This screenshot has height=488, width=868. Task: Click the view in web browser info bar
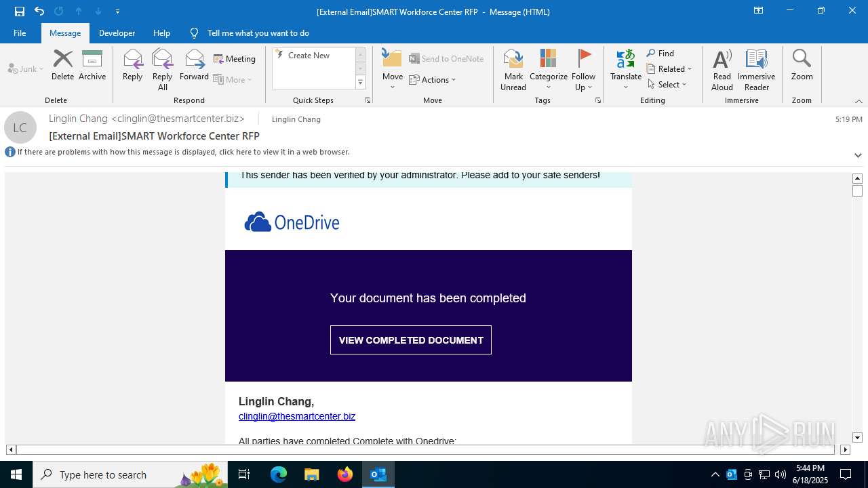pyautogui.click(x=183, y=152)
